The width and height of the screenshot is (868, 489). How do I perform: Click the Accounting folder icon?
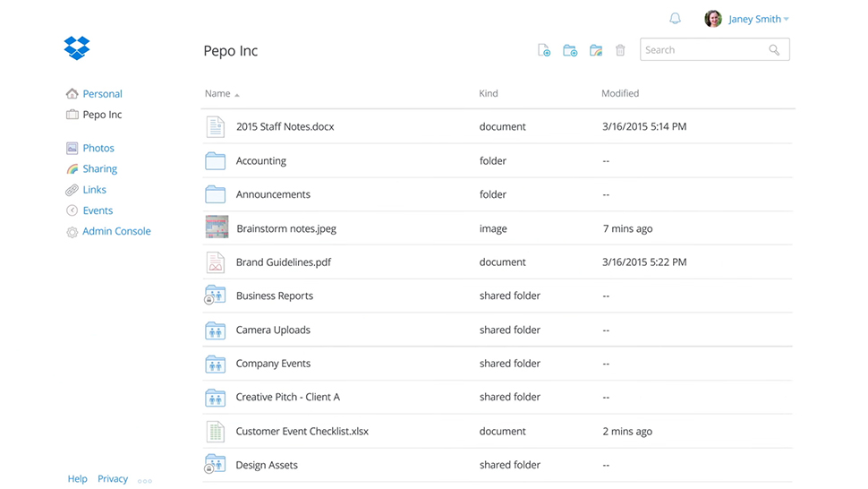click(216, 160)
